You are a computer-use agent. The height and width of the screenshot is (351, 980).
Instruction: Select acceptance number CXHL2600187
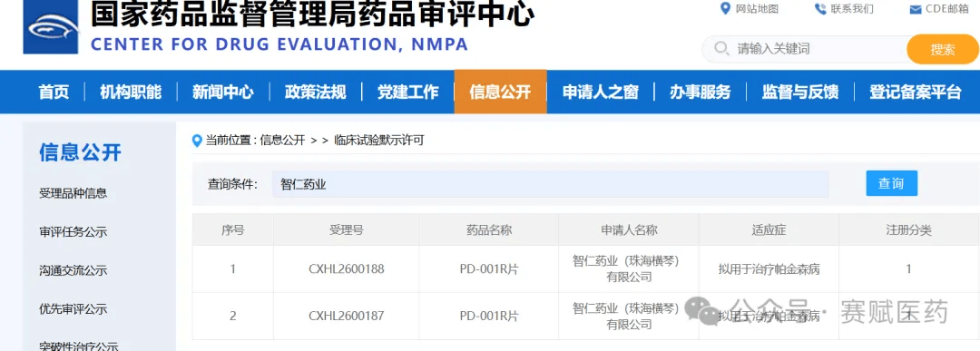click(347, 316)
